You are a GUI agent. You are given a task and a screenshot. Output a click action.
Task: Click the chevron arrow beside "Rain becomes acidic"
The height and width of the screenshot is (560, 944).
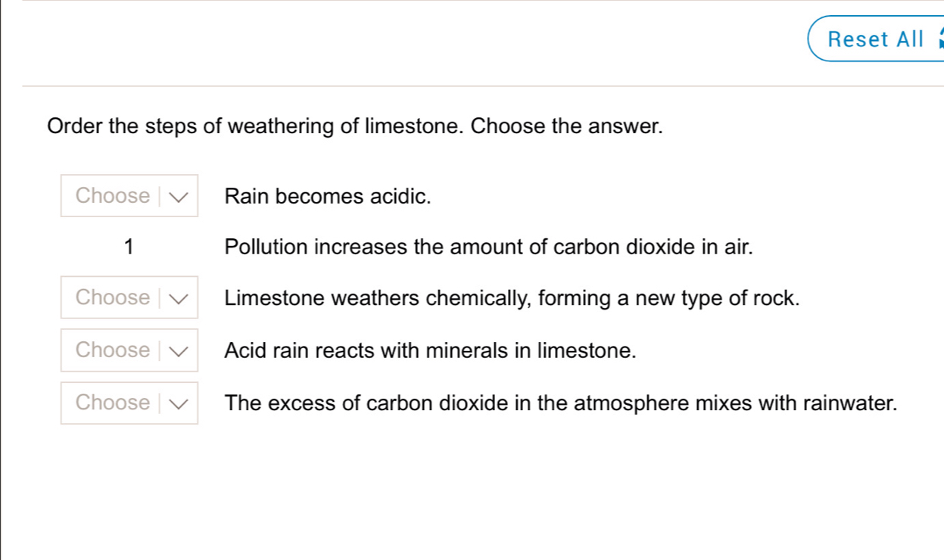[179, 197]
